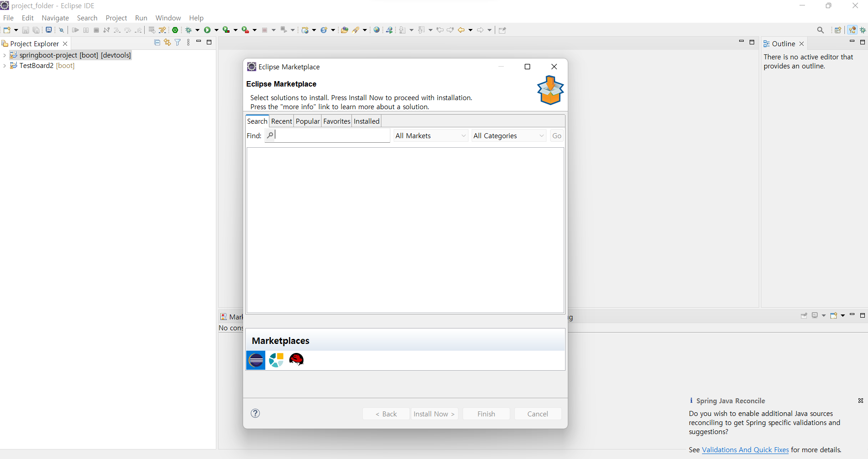Collapse All in Project Explorer
This screenshot has height=459, width=868.
pos(157,42)
